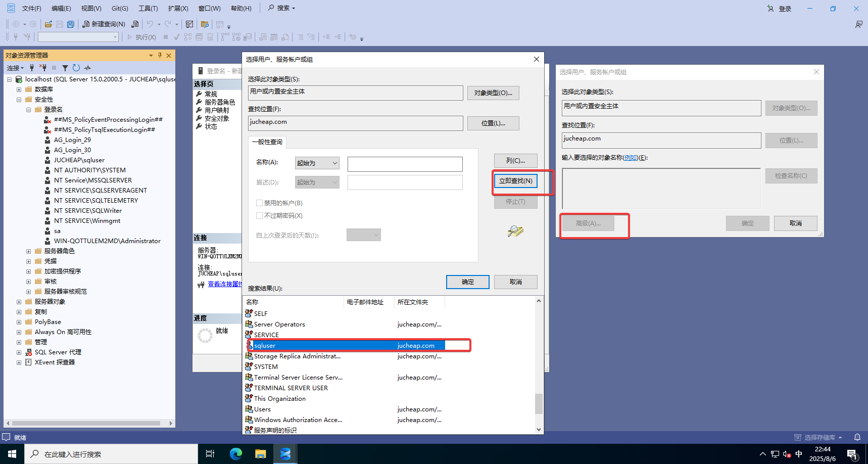Click the activity monitor toolbar icon
The image size is (868, 464).
point(189,24)
